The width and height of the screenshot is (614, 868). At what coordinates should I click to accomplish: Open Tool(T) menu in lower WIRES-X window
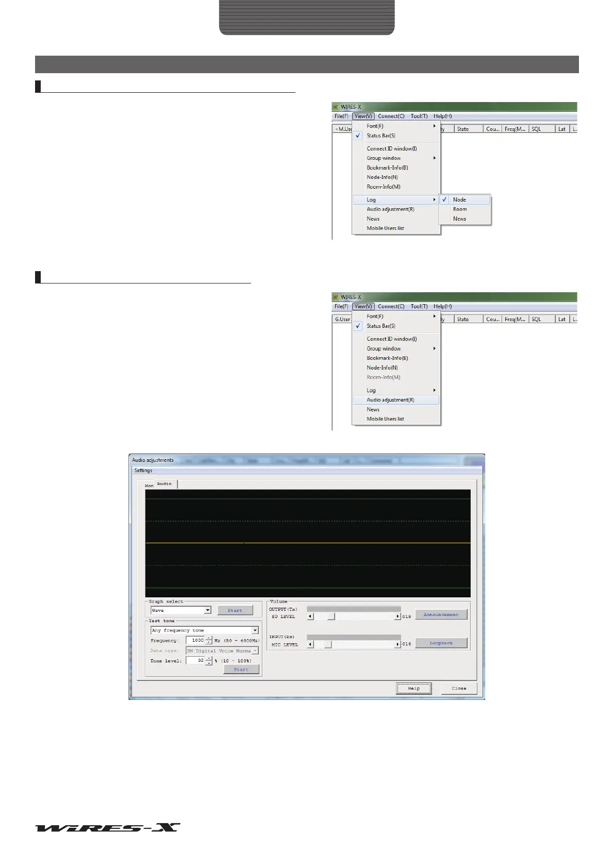(x=419, y=306)
